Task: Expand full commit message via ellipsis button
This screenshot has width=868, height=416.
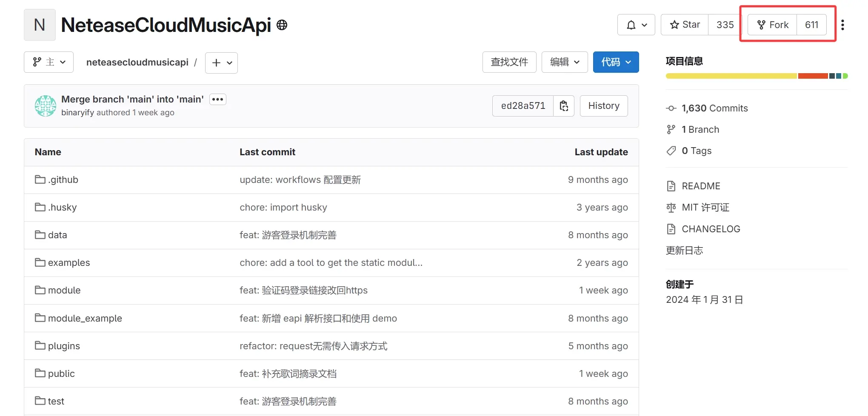Action: click(x=217, y=99)
